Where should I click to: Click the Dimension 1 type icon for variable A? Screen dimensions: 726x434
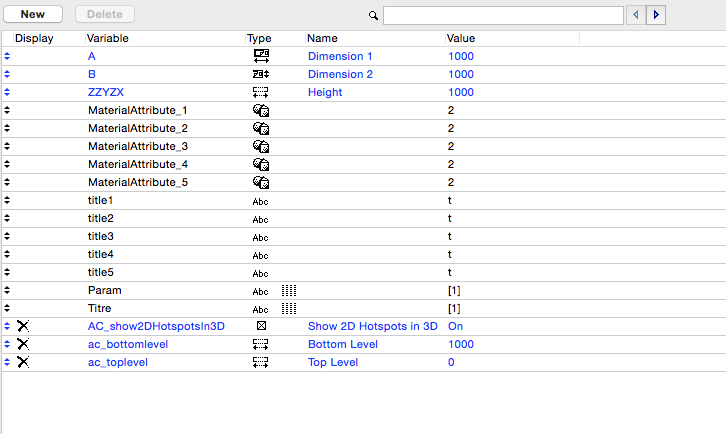pyautogui.click(x=261, y=56)
